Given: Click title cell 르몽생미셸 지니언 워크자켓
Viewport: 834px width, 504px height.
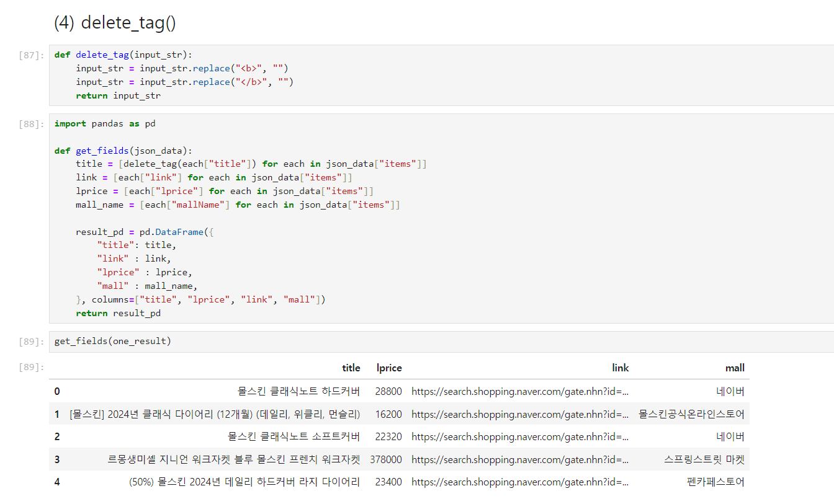Looking at the screenshot, I should pos(234,459).
